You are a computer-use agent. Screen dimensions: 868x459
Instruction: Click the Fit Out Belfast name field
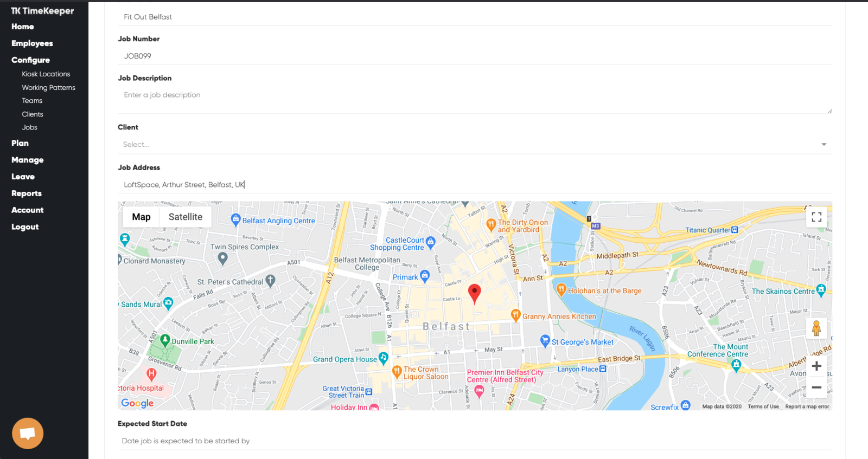[475, 17]
